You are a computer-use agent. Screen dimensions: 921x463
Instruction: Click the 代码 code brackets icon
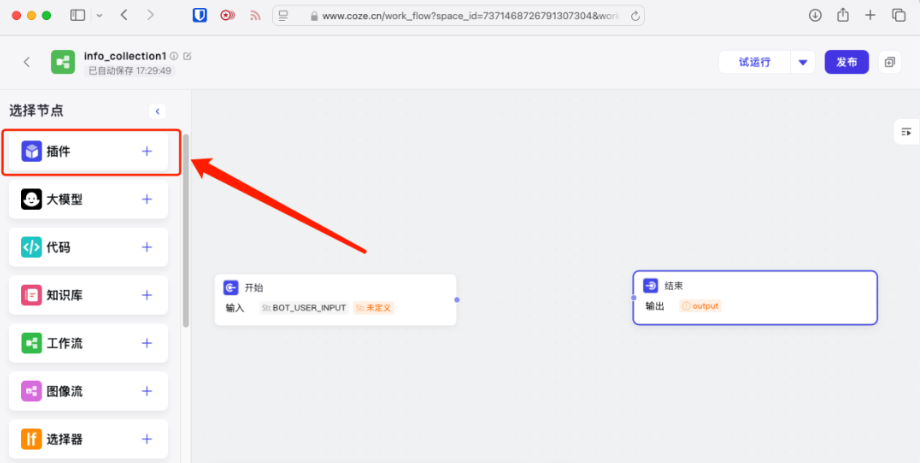click(32, 247)
